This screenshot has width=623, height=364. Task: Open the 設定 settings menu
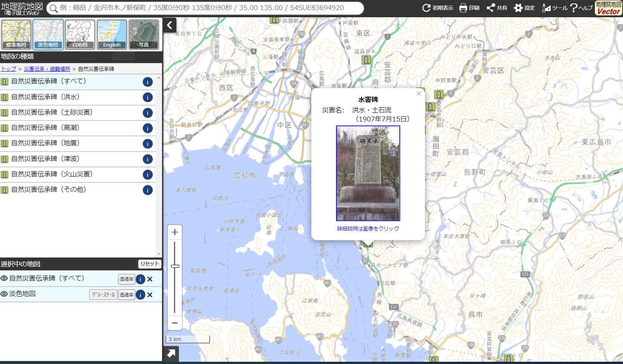[524, 8]
